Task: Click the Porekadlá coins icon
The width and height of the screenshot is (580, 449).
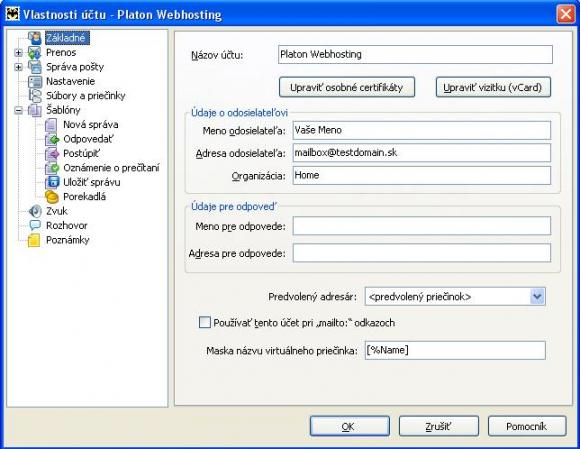Action: pos(51,197)
